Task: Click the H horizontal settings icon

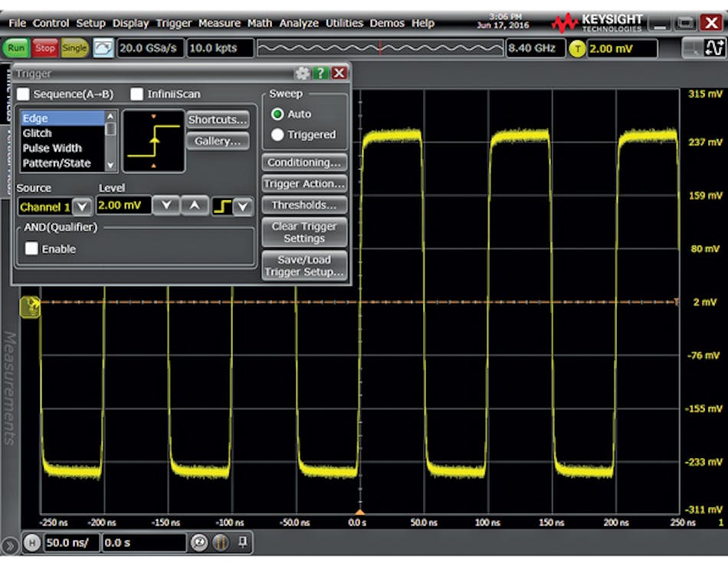Action: 31,542
